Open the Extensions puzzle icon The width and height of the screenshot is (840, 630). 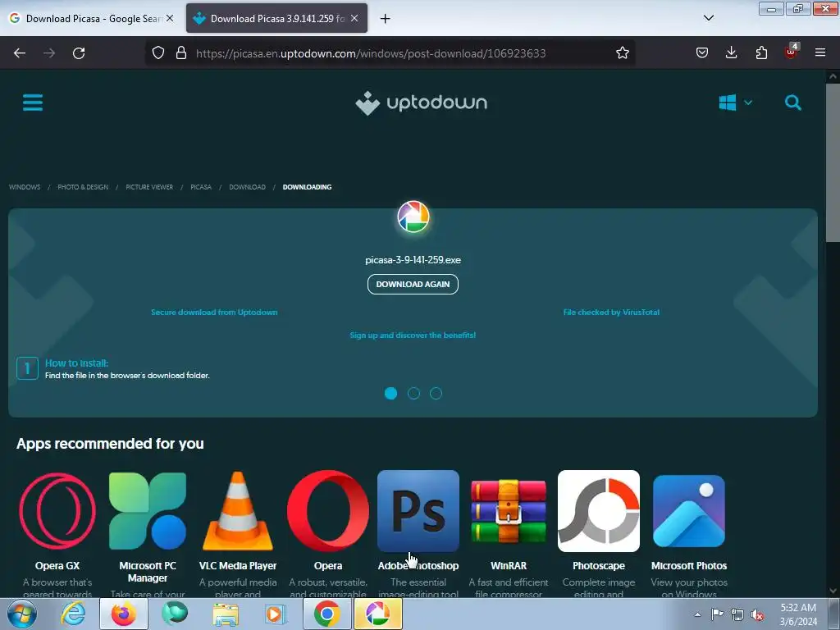(x=761, y=52)
